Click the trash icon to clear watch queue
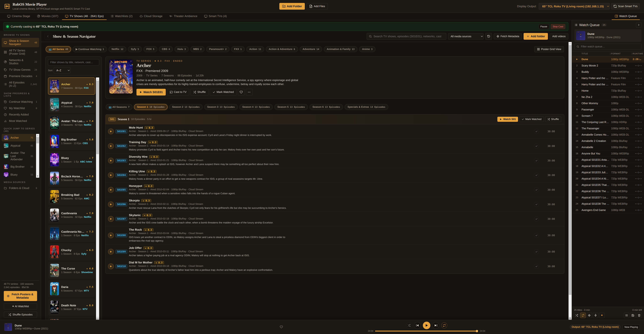The width and height of the screenshot is (644, 334). [639, 315]
